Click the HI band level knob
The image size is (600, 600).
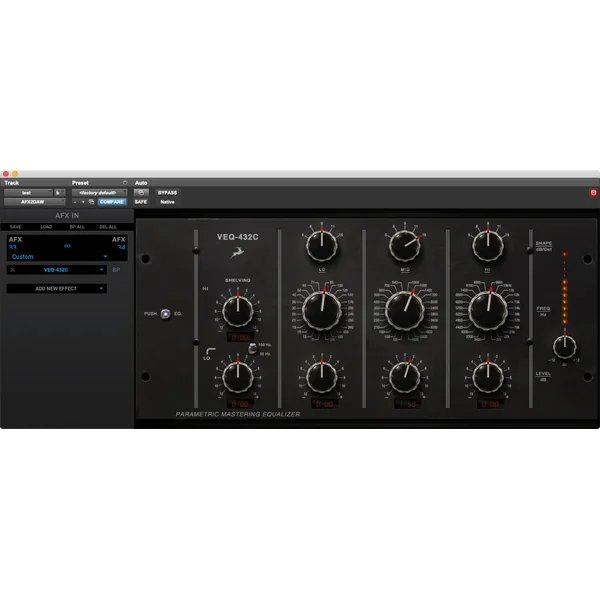(488, 377)
